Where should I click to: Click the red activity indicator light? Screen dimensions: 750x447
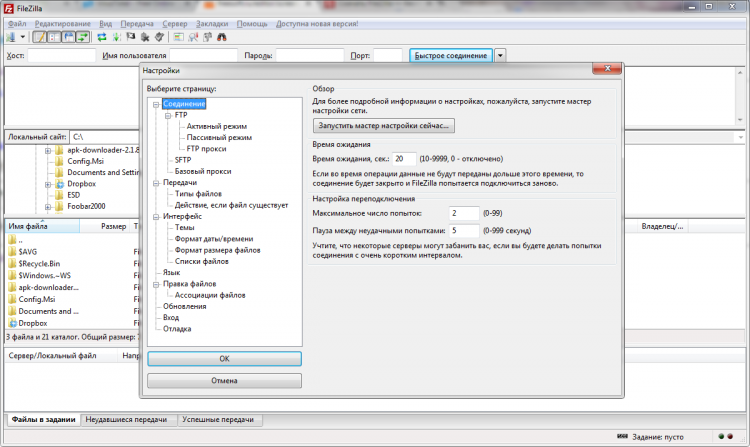click(730, 436)
